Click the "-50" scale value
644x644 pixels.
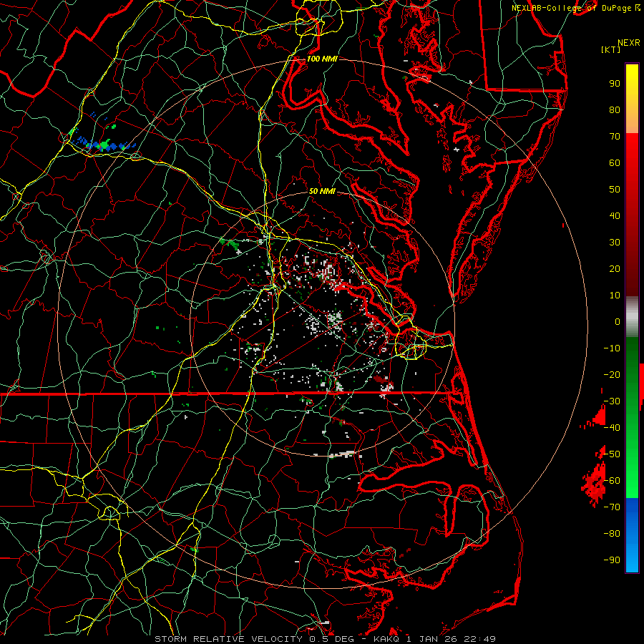pos(612,454)
